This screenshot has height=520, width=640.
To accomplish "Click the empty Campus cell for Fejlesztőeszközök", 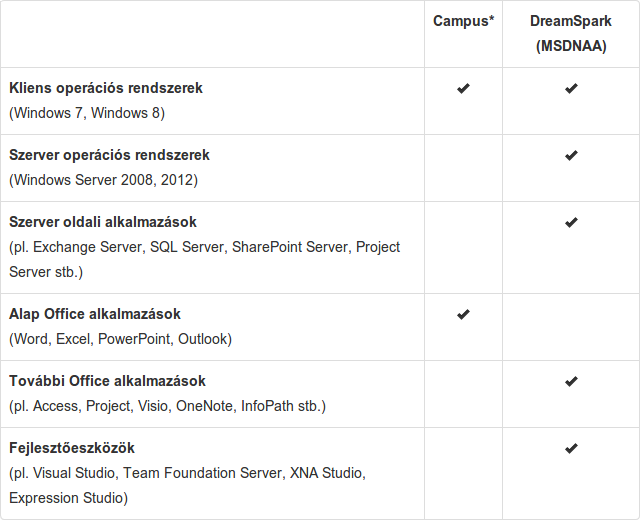I will point(463,473).
